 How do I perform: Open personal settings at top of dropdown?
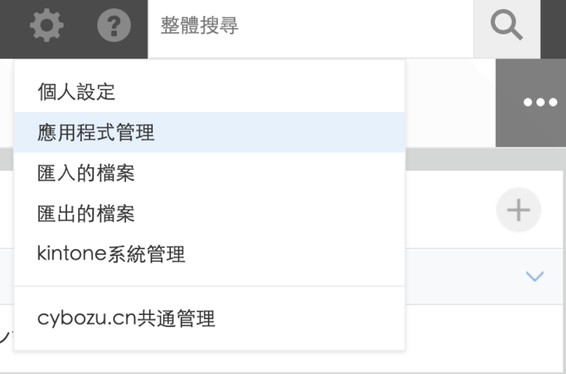click(209, 92)
